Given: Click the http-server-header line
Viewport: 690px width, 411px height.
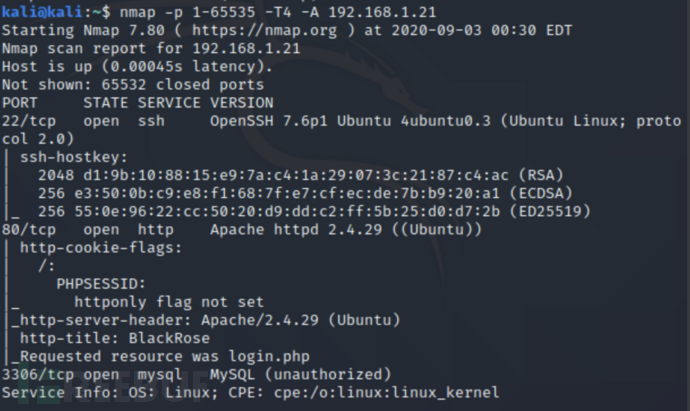Looking at the screenshot, I should (x=206, y=320).
